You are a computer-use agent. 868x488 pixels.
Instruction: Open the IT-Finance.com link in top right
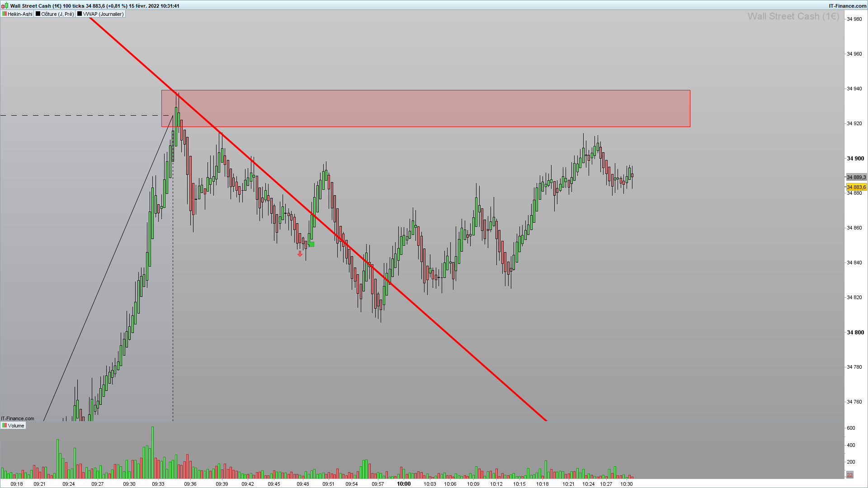[x=847, y=6]
